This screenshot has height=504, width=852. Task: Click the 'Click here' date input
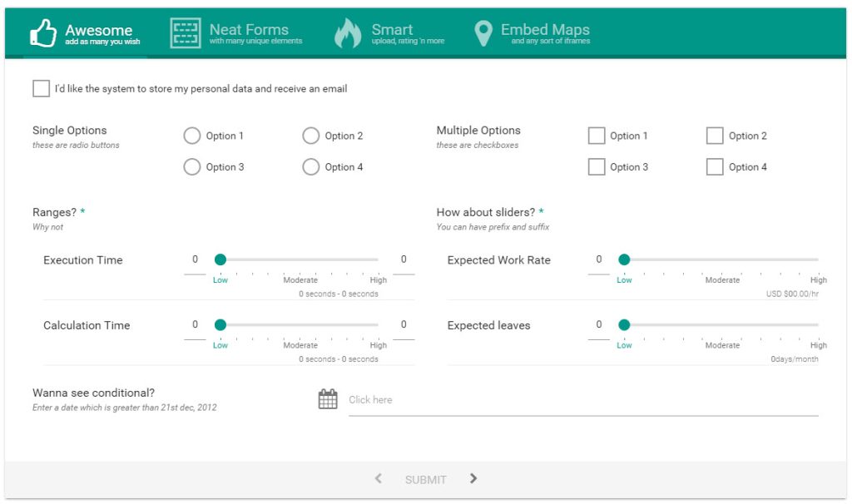click(x=583, y=401)
